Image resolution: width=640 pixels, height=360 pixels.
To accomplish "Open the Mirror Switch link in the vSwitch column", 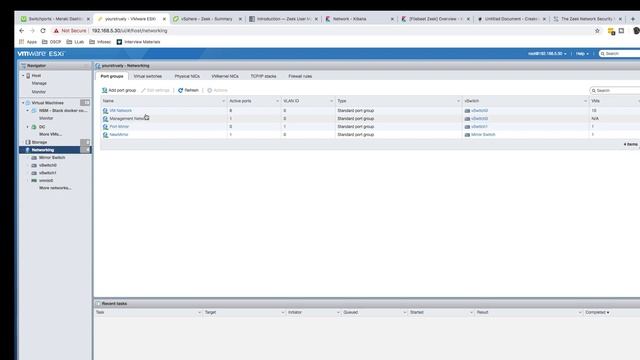I will 483,134.
